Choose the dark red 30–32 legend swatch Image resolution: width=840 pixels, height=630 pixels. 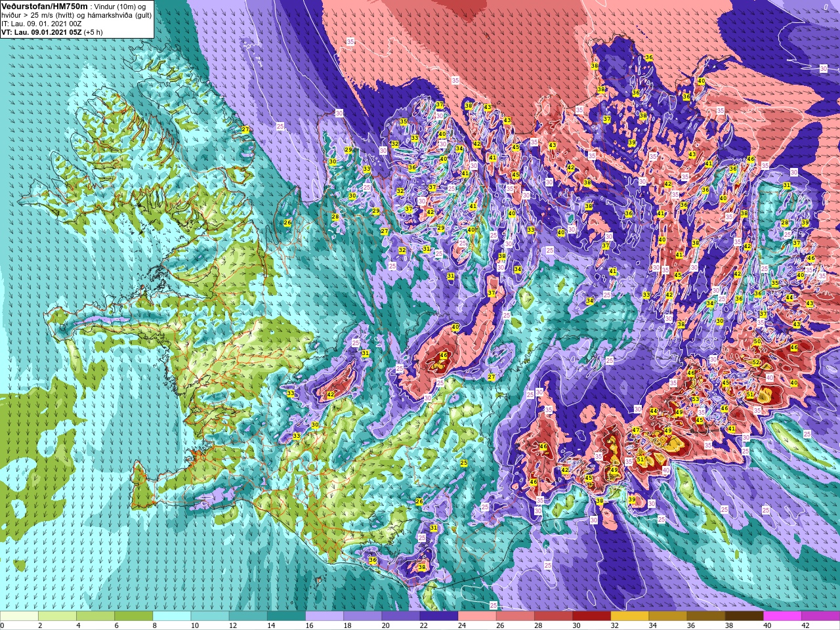pyautogui.click(x=591, y=616)
